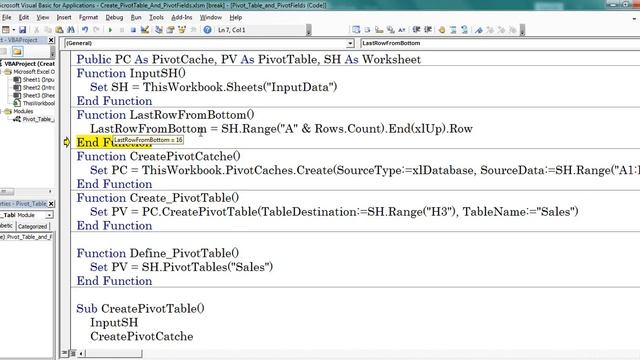Open Find with the binoculars icon

71,30
